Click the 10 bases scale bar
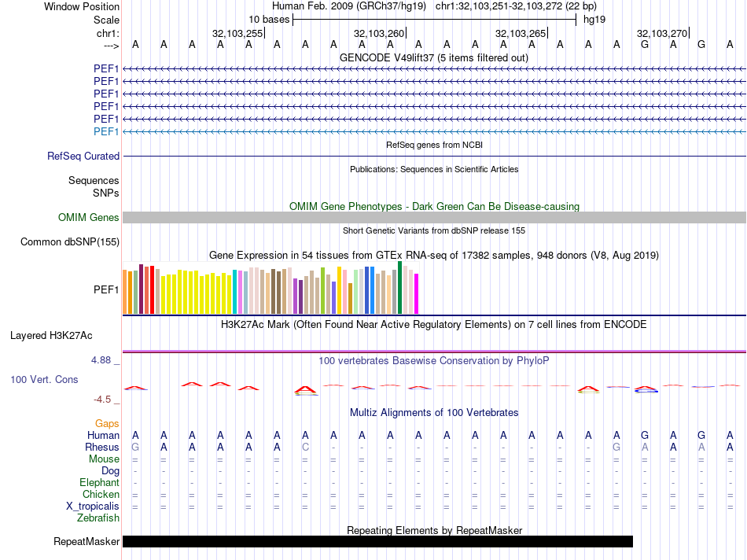This screenshot has width=747, height=560. [434, 20]
